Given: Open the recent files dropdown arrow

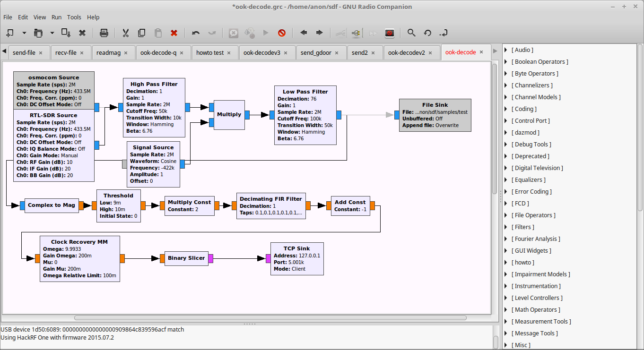Looking at the screenshot, I should click(52, 33).
